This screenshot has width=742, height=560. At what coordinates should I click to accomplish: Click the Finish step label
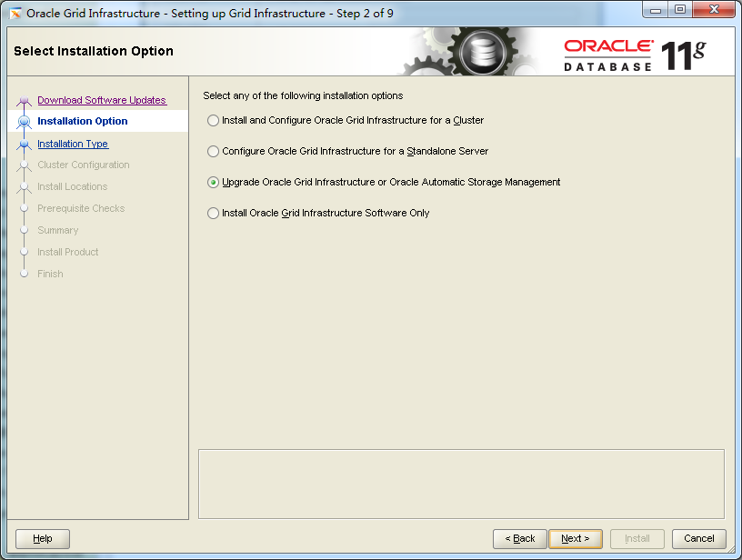(x=50, y=274)
